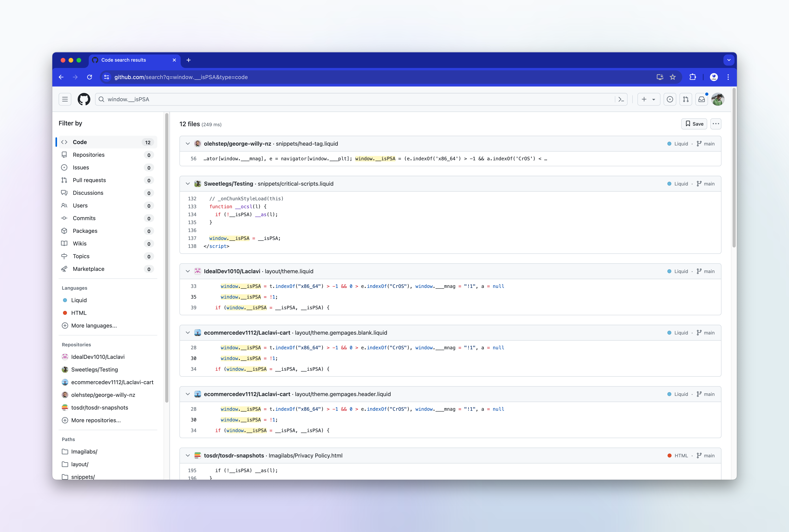The width and height of the screenshot is (789, 532).
Task: Click the More languages link
Action: point(93,325)
